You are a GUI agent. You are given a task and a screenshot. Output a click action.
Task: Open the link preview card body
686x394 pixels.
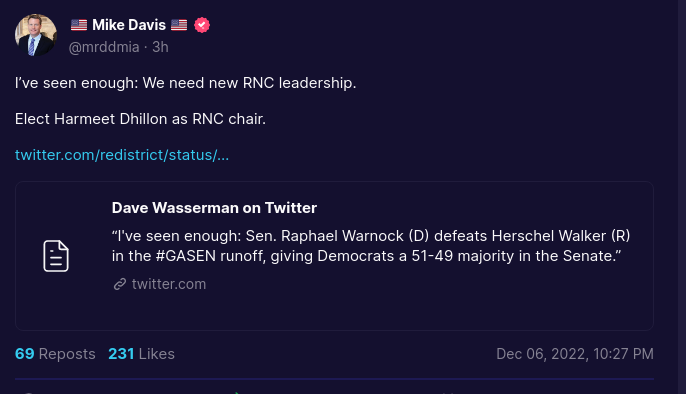tap(335, 256)
